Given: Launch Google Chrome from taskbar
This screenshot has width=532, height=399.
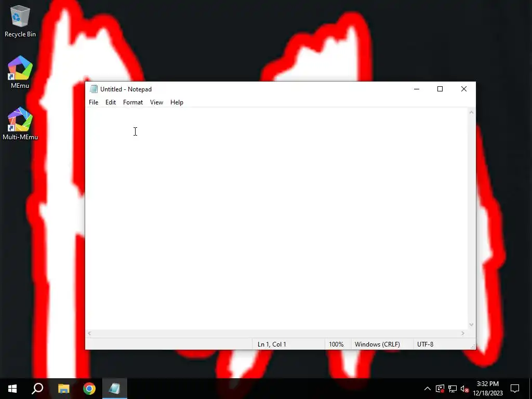Looking at the screenshot, I should 89,389.
